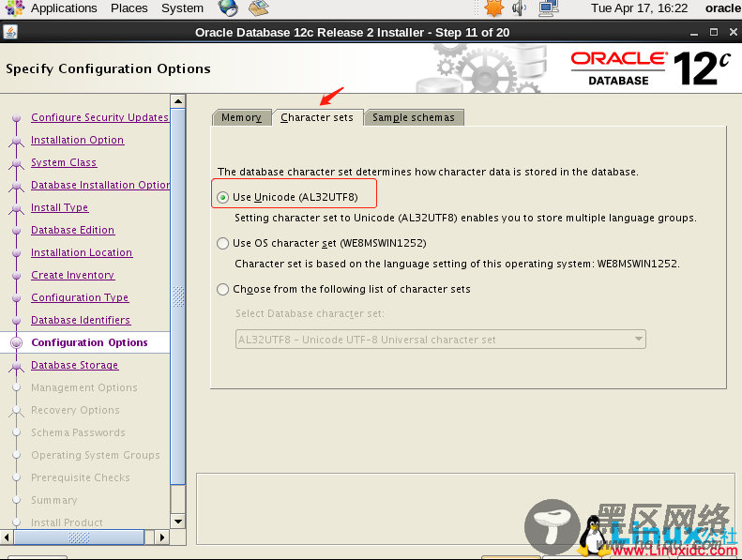The width and height of the screenshot is (742, 560).
Task: Click the horizontal scroll right arrow
Action: 162,537
